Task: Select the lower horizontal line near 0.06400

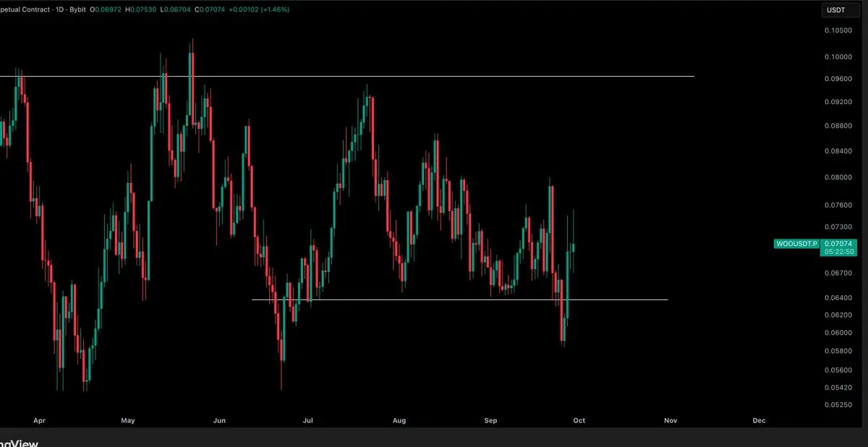Action: [459, 299]
